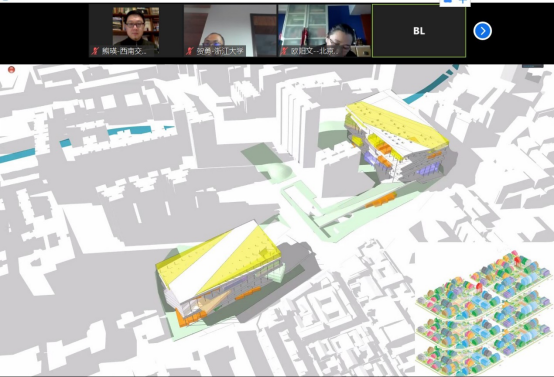554x377 pixels.
Task: Select 贺勇-浙江大学 video thumbnail
Action: tap(230, 31)
